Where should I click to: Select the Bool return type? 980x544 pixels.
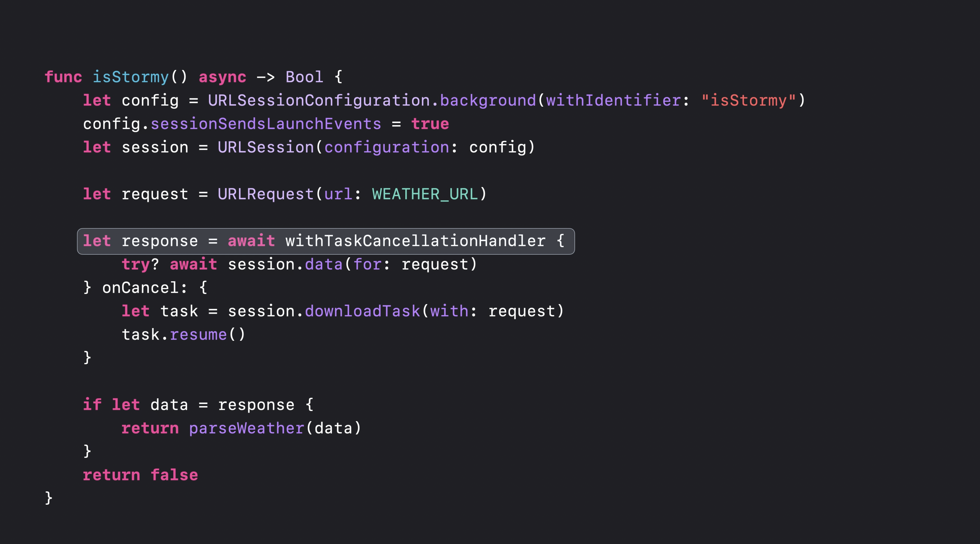(304, 77)
